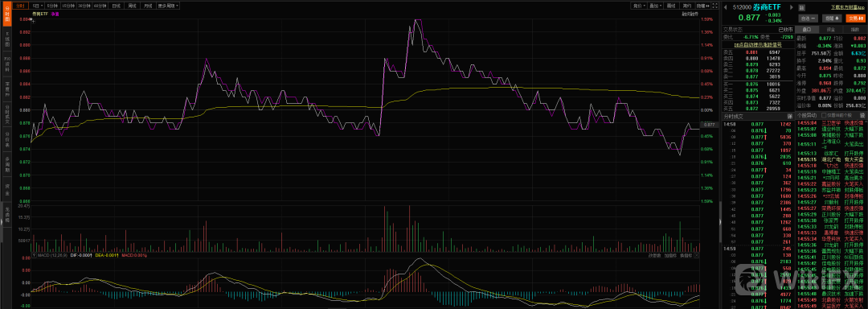
Task: Open the 叠加 overlay dropdown
Action: point(656,6)
